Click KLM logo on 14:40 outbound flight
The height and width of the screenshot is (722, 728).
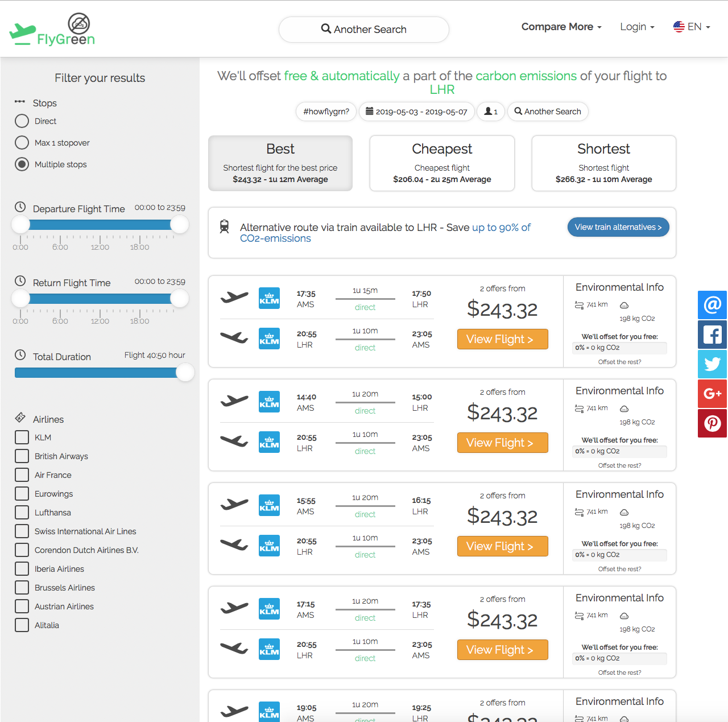coord(269,402)
